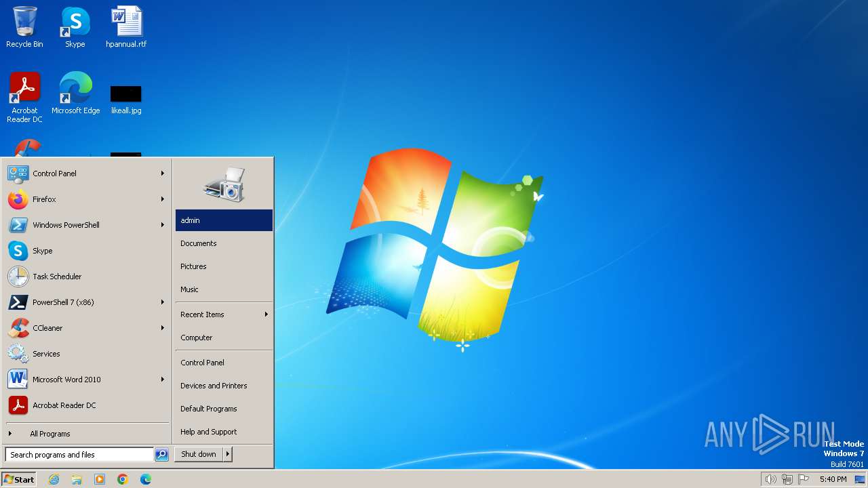Open the Skype desktop shortcut
The height and width of the screenshot is (488, 868).
(x=75, y=27)
